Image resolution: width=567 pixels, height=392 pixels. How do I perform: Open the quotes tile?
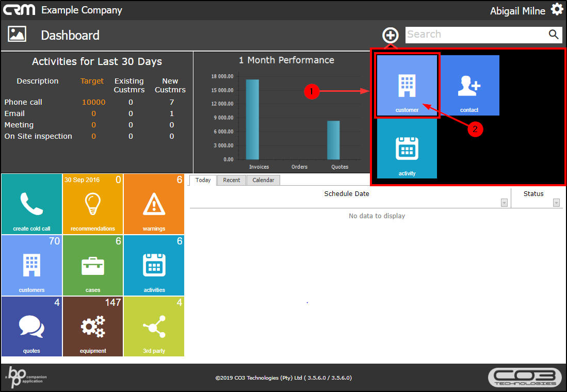[x=32, y=326]
